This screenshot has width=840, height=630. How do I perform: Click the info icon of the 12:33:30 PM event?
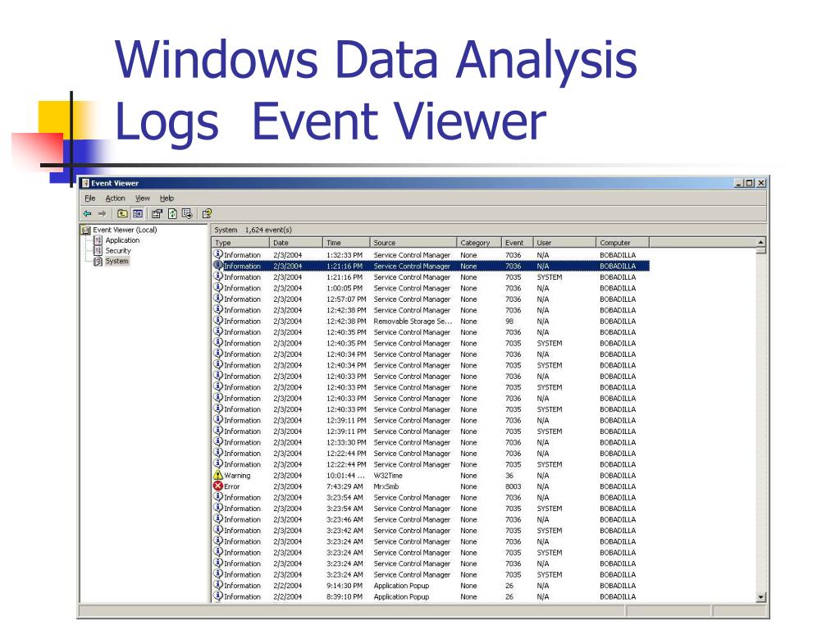[x=218, y=442]
